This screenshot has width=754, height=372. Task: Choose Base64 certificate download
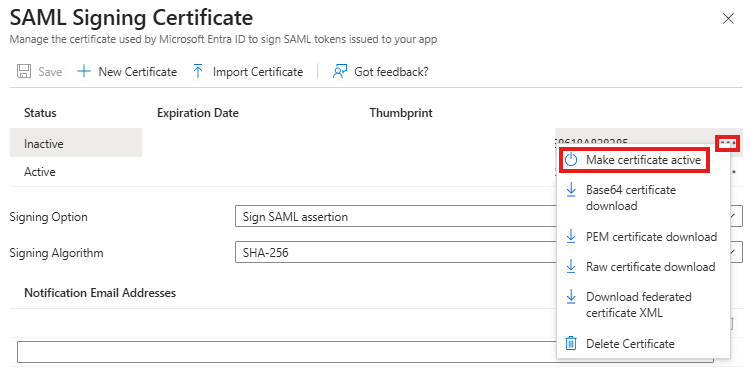coord(643,198)
